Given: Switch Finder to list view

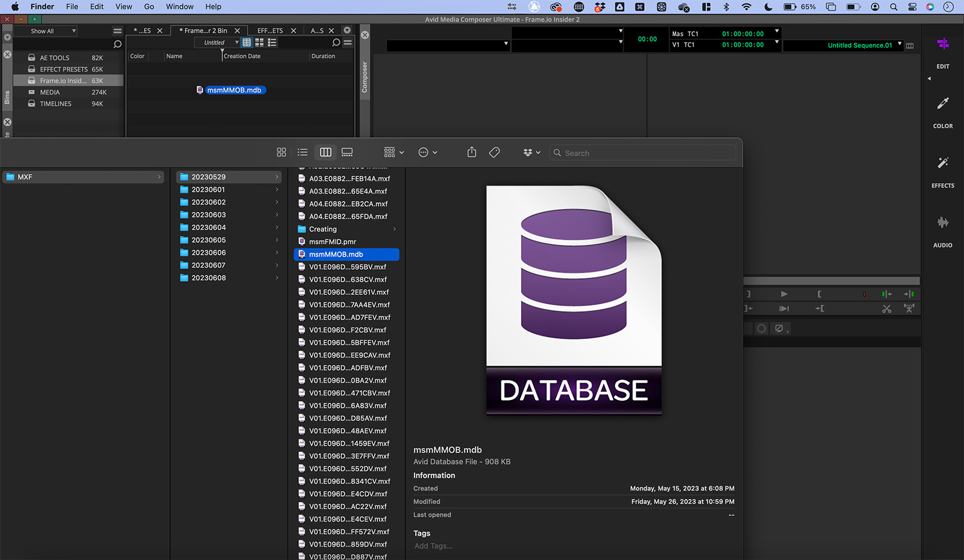Looking at the screenshot, I should point(302,152).
